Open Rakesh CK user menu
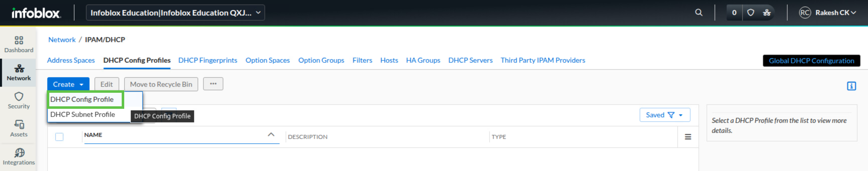 pos(835,13)
